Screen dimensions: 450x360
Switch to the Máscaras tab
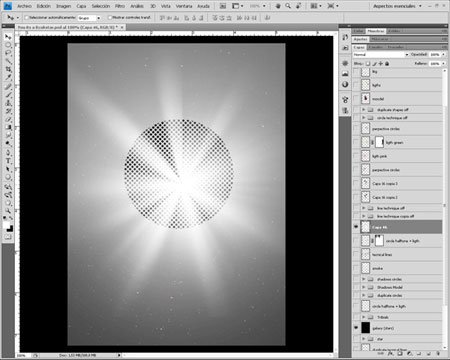pyautogui.click(x=380, y=39)
